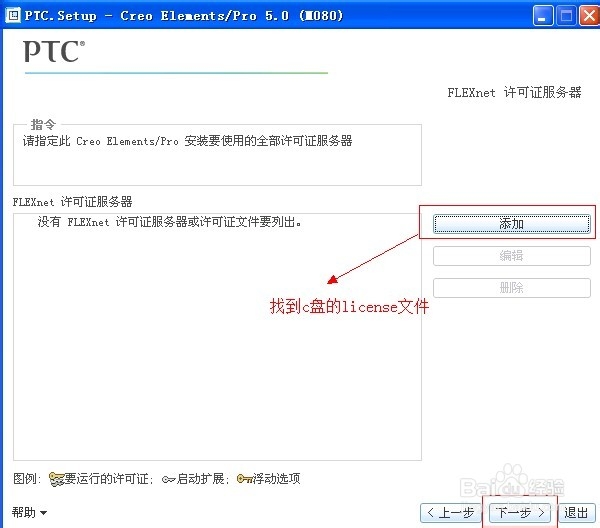The height and width of the screenshot is (528, 600).
Task: Click the 浮动选项 legend key icon
Action: pyautogui.click(x=245, y=479)
